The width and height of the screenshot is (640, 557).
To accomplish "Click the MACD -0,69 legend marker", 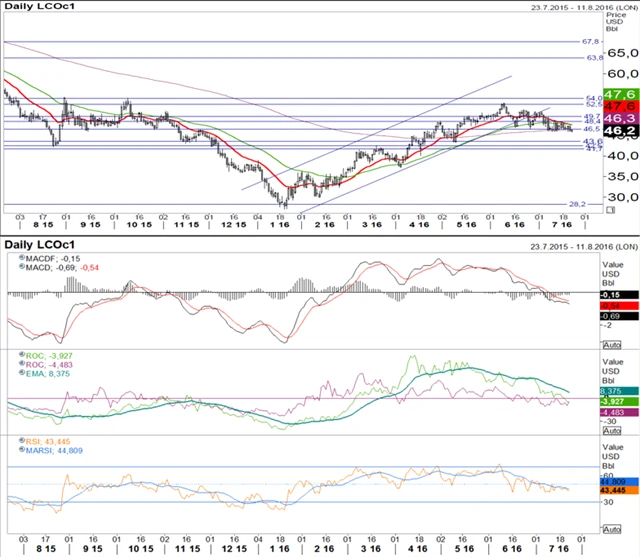I will pyautogui.click(x=12, y=268).
